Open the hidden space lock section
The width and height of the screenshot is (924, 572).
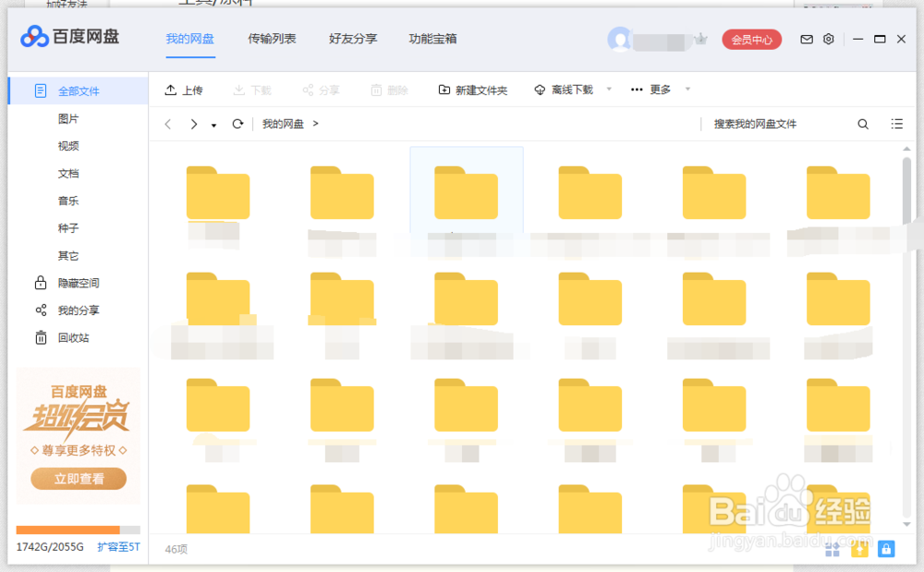77,283
